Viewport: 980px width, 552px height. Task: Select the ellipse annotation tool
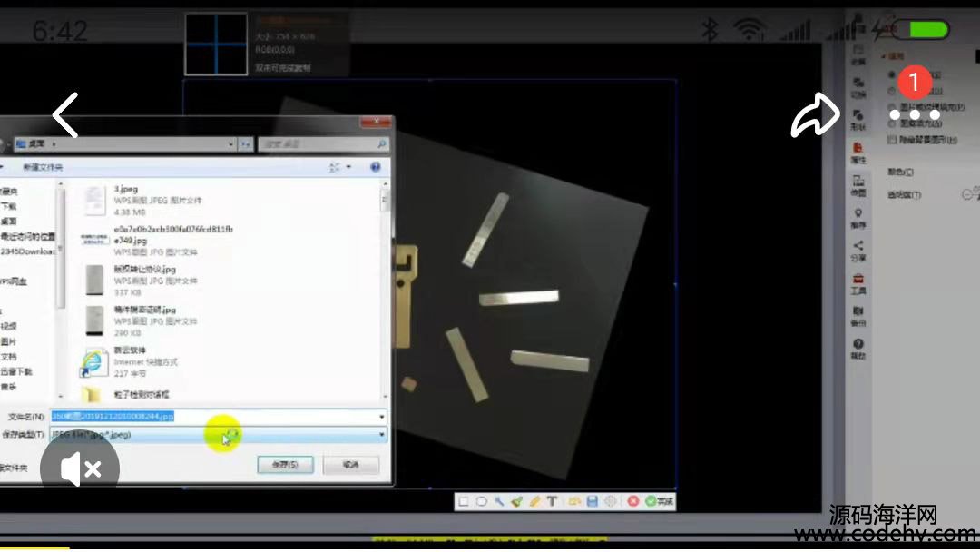click(x=481, y=501)
